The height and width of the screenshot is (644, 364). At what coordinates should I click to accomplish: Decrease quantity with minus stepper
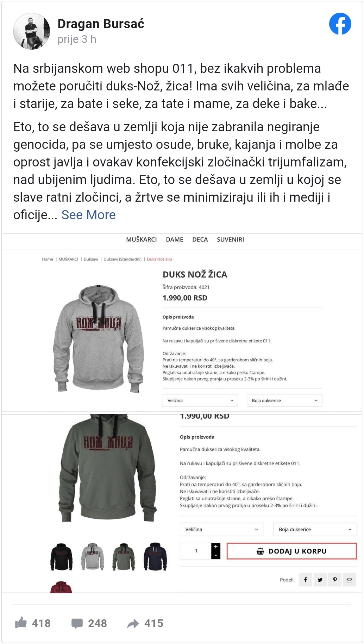pyautogui.click(x=216, y=555)
